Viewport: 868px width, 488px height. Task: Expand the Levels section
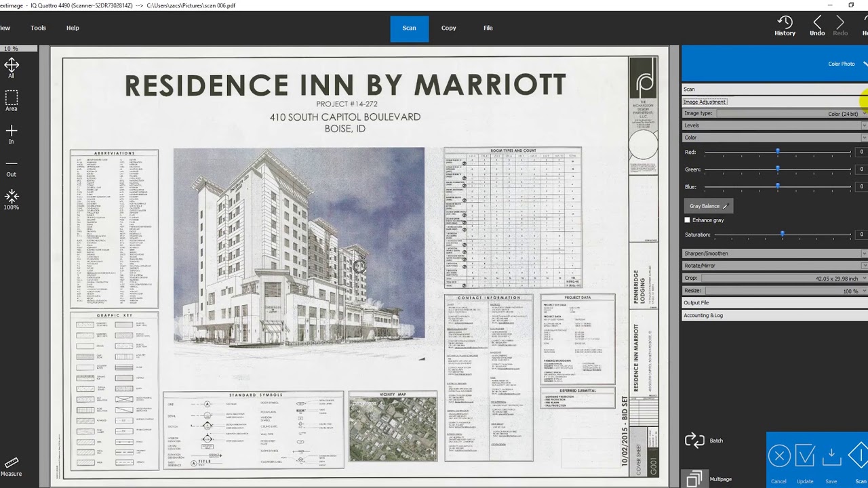click(x=774, y=125)
